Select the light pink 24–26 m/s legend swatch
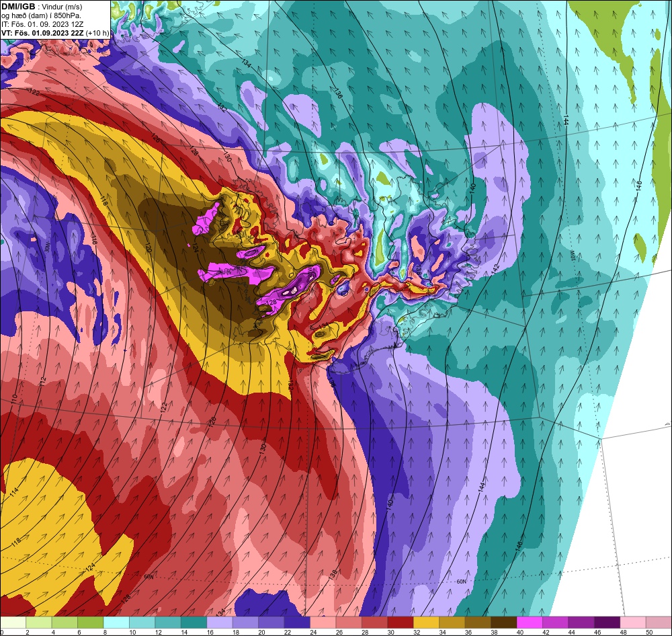The image size is (672, 636). (323, 623)
